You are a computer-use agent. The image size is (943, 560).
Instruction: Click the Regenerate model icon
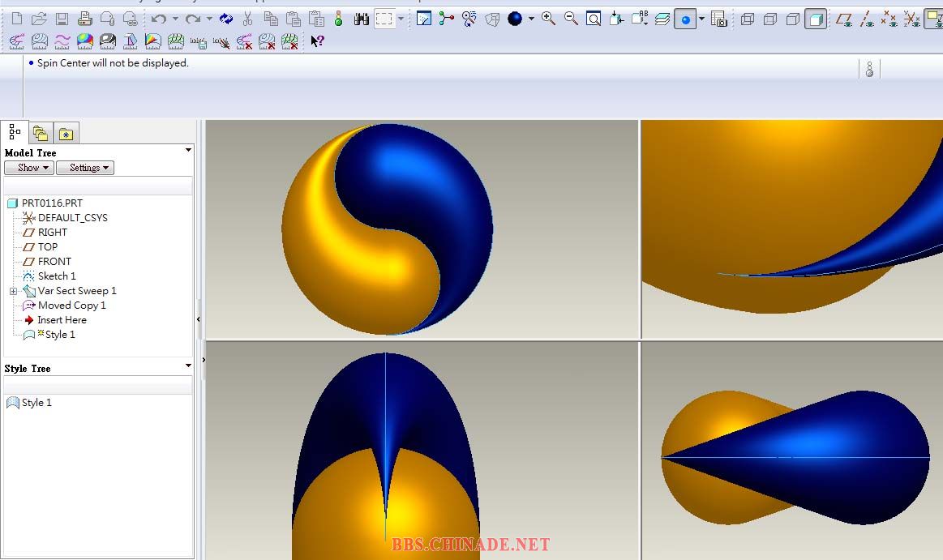point(226,19)
